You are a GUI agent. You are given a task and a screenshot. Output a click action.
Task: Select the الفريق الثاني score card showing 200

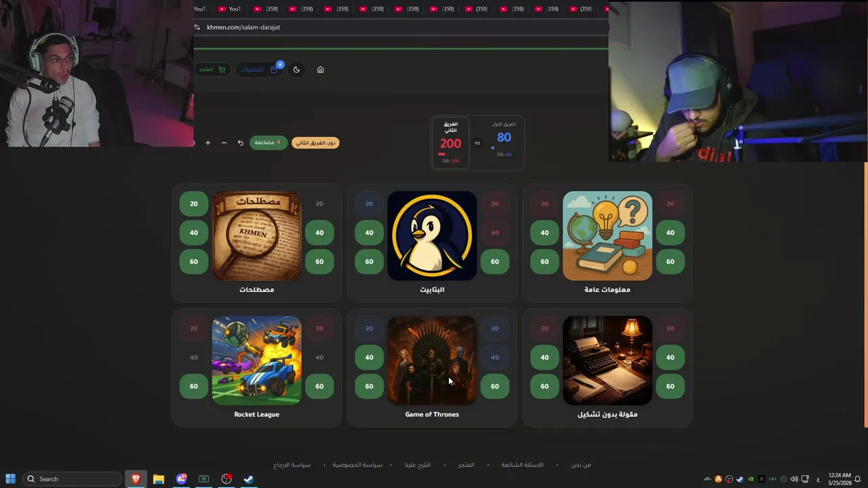click(x=450, y=142)
